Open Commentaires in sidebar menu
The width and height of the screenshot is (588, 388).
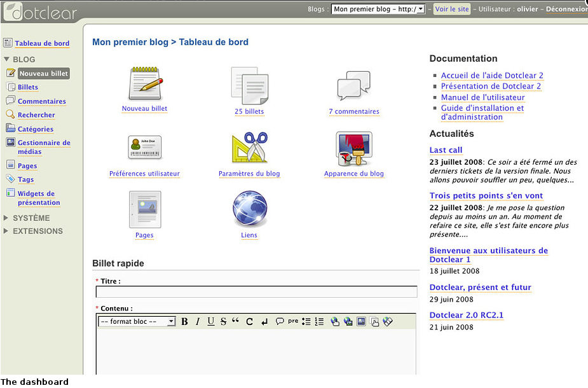point(41,101)
